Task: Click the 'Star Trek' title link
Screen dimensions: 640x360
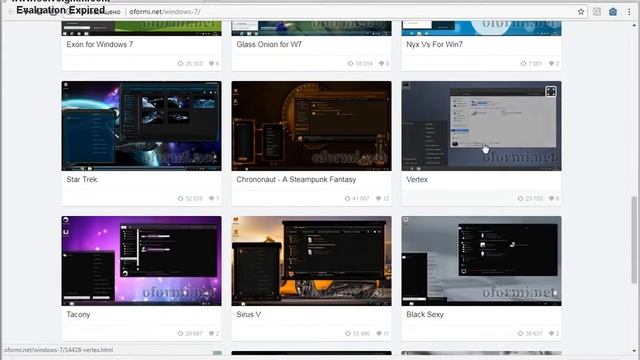Action: 82,179
